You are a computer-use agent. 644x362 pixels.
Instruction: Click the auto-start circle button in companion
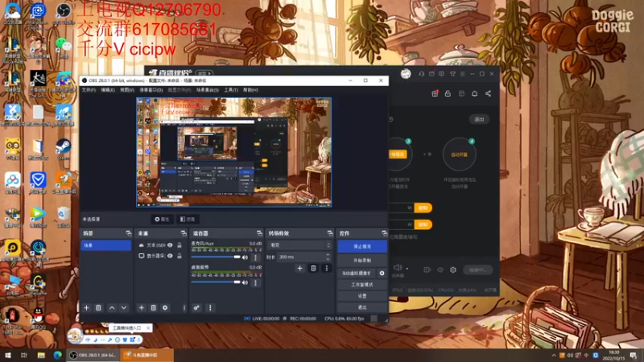(x=459, y=154)
